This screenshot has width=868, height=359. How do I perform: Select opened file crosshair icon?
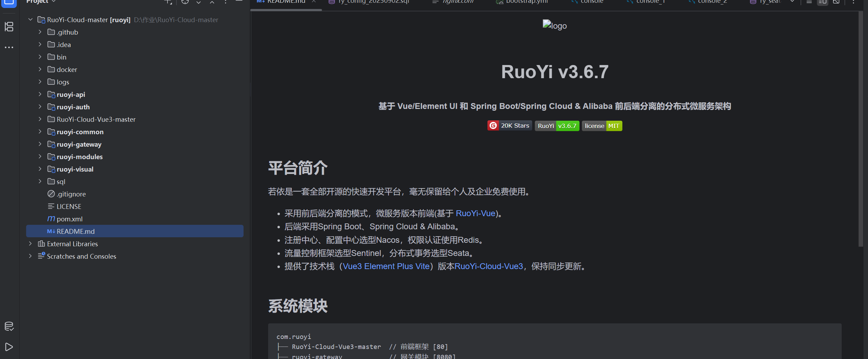(x=185, y=2)
